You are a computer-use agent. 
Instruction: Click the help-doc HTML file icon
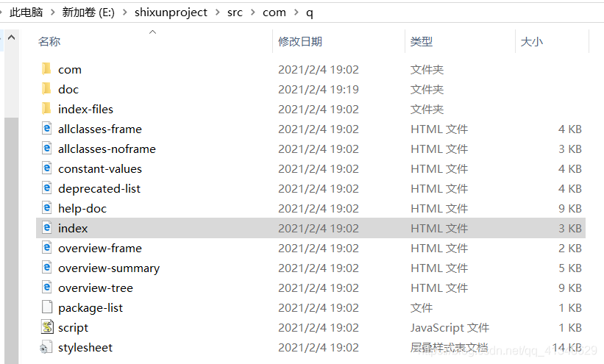click(x=46, y=208)
